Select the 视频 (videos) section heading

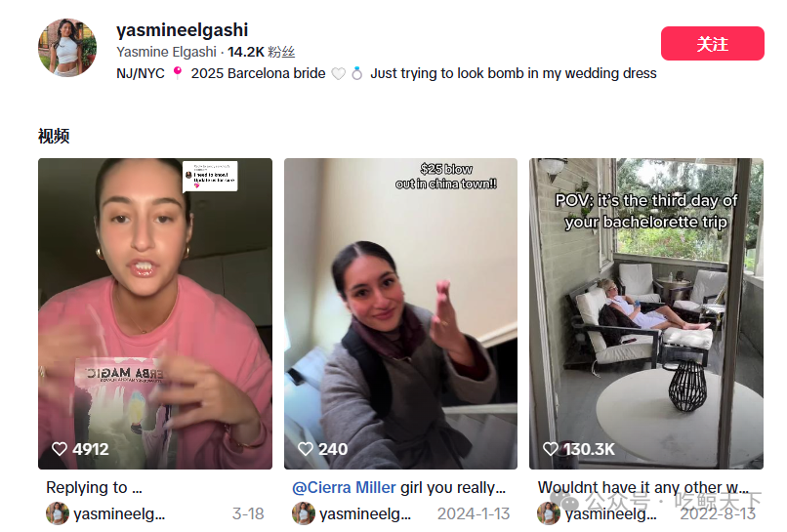click(54, 136)
